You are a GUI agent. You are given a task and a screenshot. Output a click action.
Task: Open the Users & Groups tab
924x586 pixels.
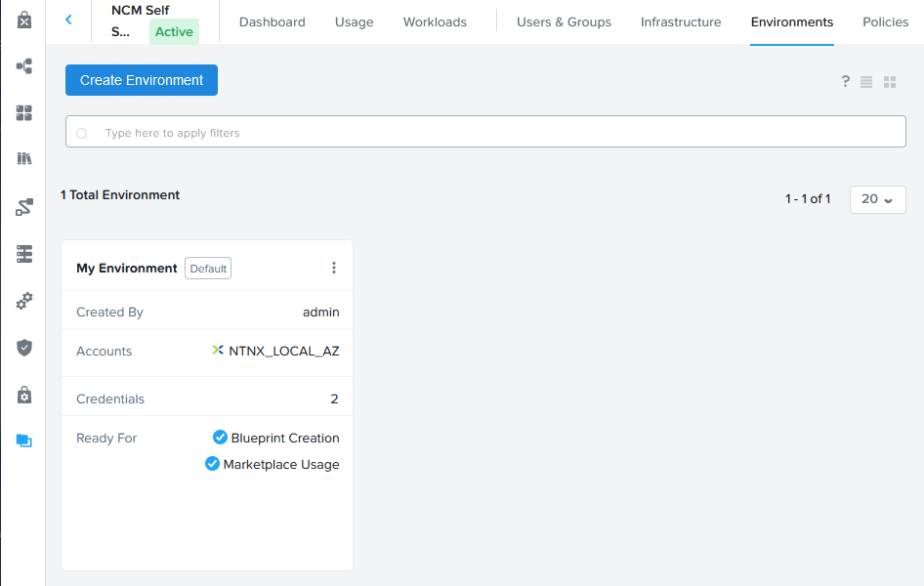tap(564, 21)
